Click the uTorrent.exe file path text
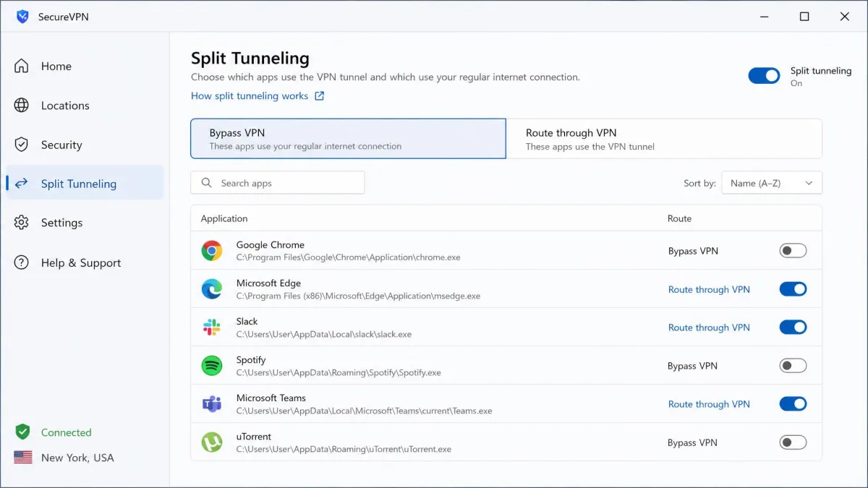The image size is (868, 488). coord(344,449)
